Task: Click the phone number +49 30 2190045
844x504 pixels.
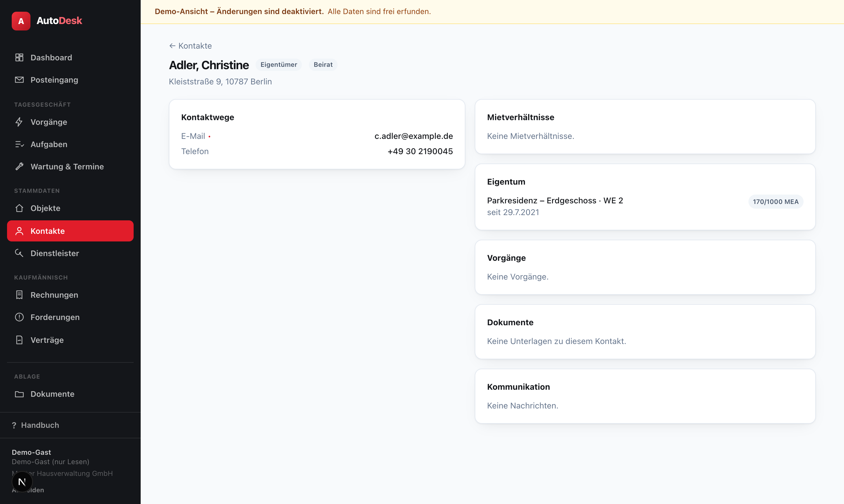Action: click(x=420, y=151)
